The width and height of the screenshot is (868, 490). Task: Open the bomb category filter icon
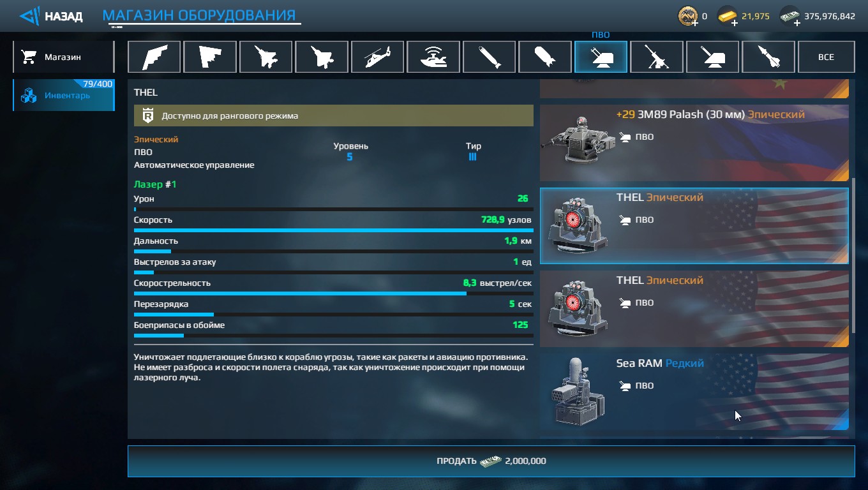[x=545, y=57]
